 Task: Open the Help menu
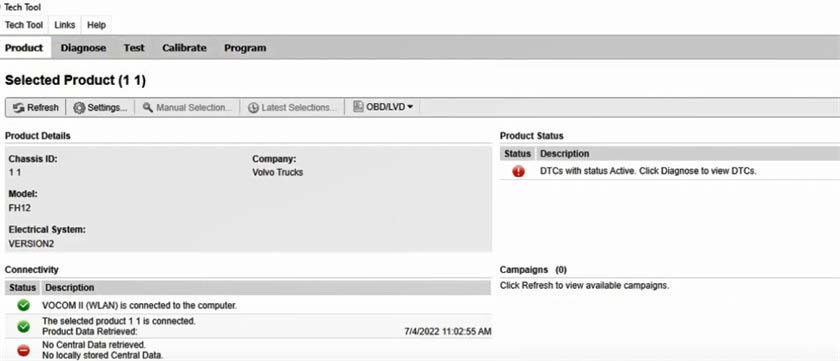96,25
